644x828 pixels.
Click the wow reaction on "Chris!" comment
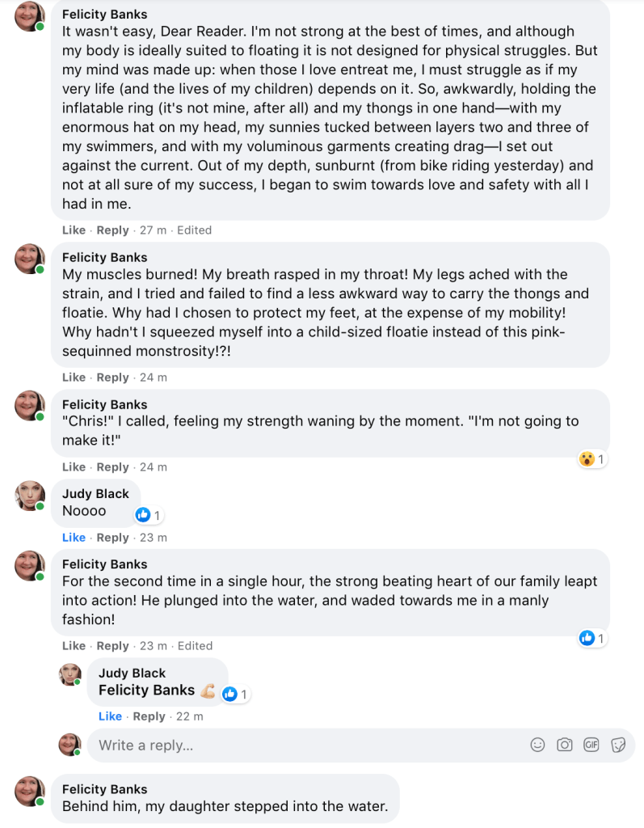click(x=587, y=459)
